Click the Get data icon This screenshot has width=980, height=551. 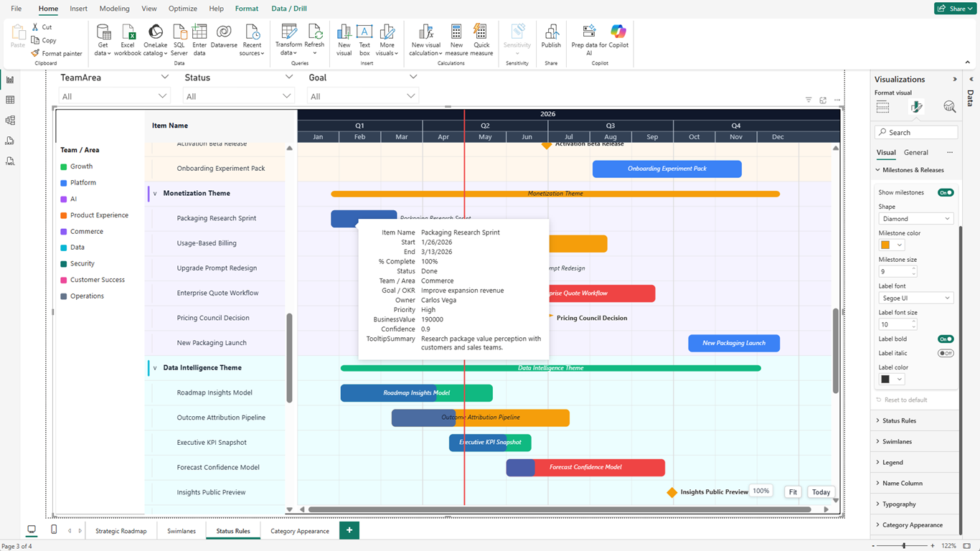tap(103, 32)
